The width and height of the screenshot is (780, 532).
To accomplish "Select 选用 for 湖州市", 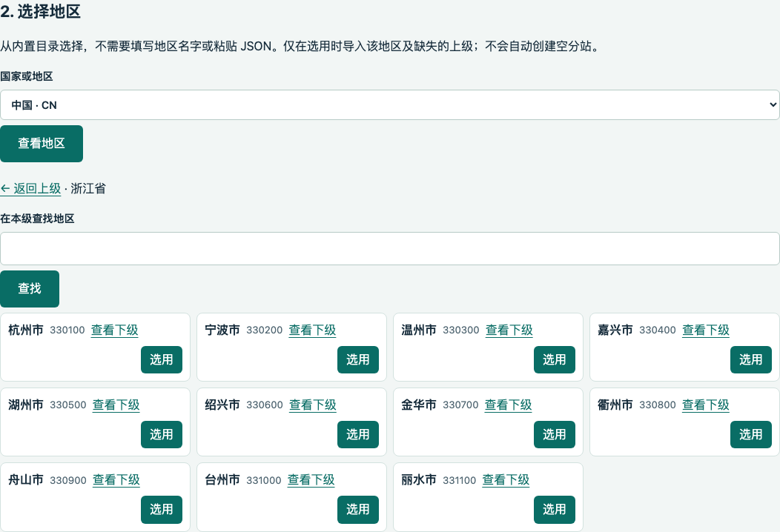I will pos(161,434).
